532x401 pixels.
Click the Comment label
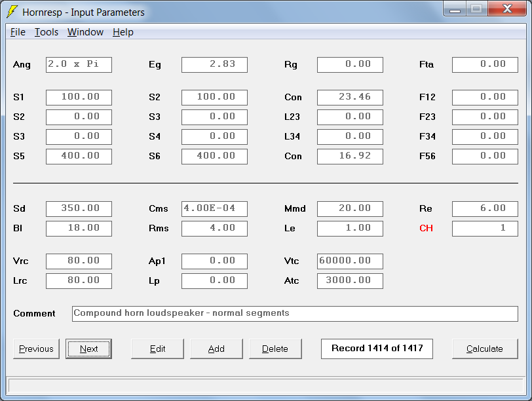34,313
